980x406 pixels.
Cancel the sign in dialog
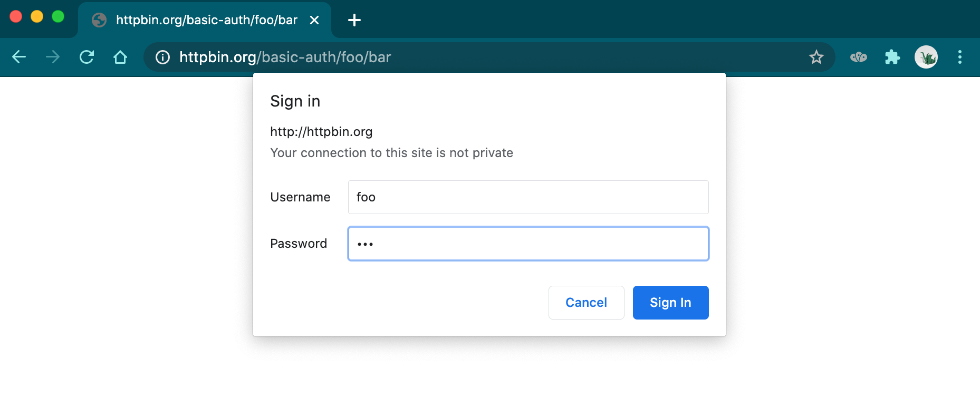[586, 302]
